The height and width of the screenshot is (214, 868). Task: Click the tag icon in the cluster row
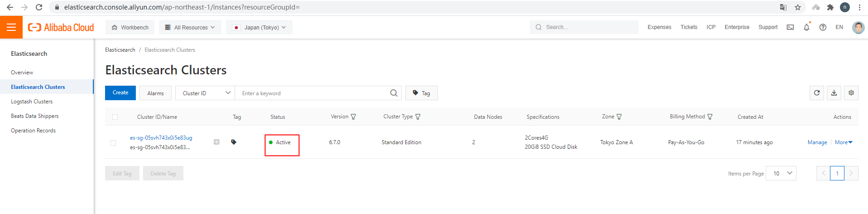(x=234, y=142)
